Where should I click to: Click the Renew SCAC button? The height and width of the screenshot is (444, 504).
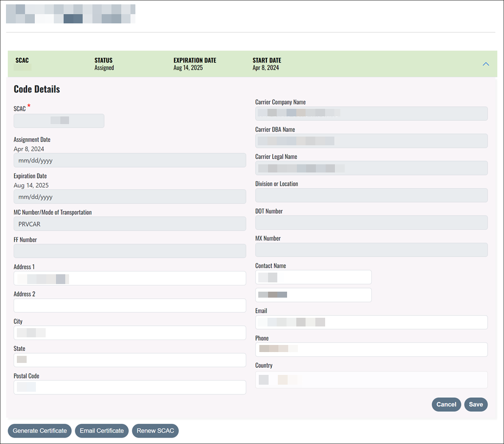tap(155, 431)
